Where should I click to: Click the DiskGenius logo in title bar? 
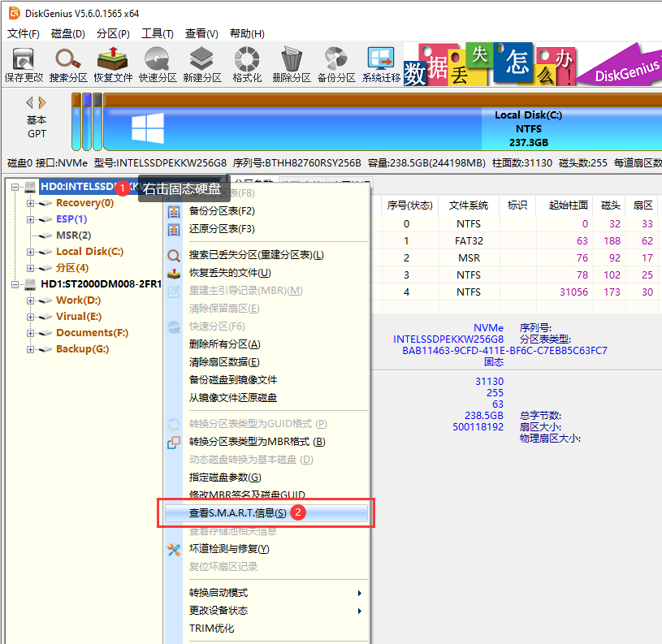tap(15, 13)
